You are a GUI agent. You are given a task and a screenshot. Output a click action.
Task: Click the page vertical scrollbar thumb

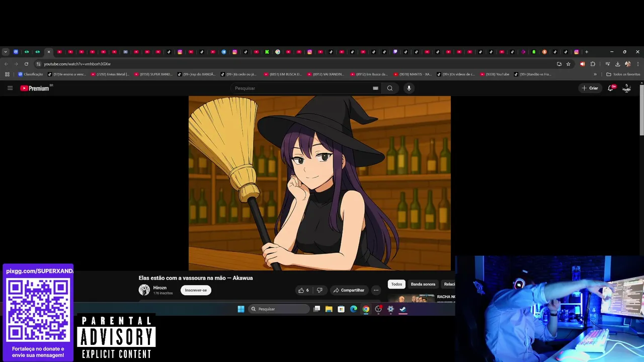coord(641,111)
